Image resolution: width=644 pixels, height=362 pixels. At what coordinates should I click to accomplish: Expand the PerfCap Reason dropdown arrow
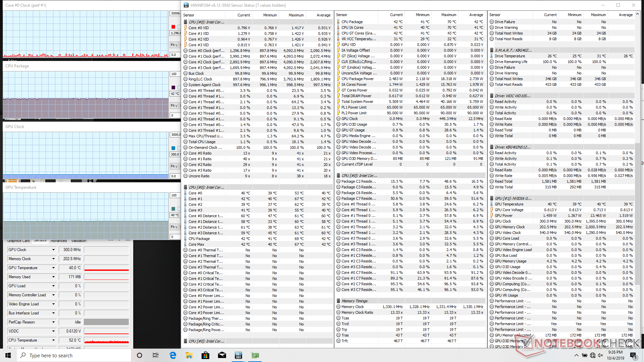[x=53, y=322]
